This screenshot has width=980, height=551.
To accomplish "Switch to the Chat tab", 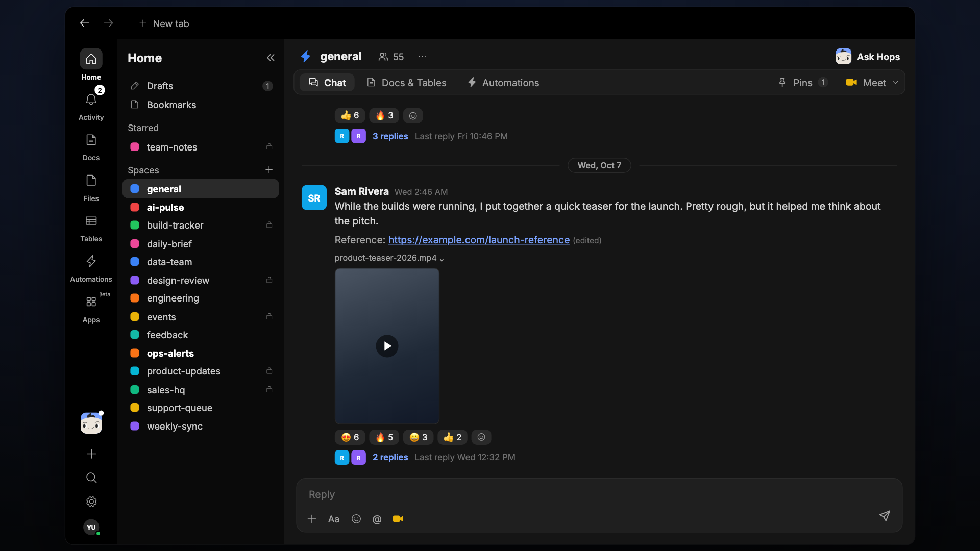I will pos(328,83).
